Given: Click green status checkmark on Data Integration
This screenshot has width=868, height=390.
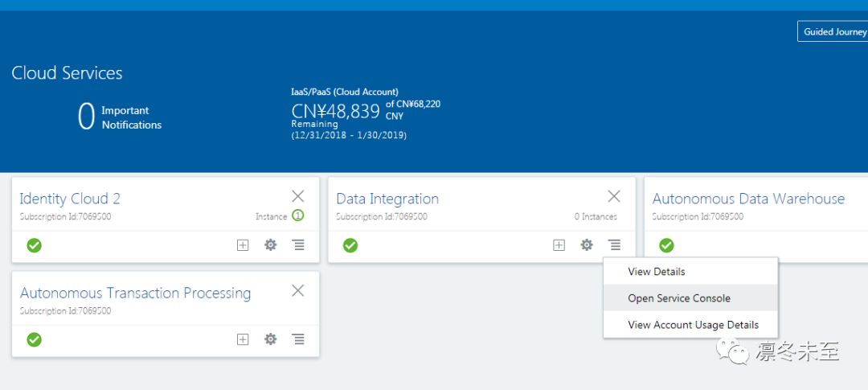Looking at the screenshot, I should (350, 245).
